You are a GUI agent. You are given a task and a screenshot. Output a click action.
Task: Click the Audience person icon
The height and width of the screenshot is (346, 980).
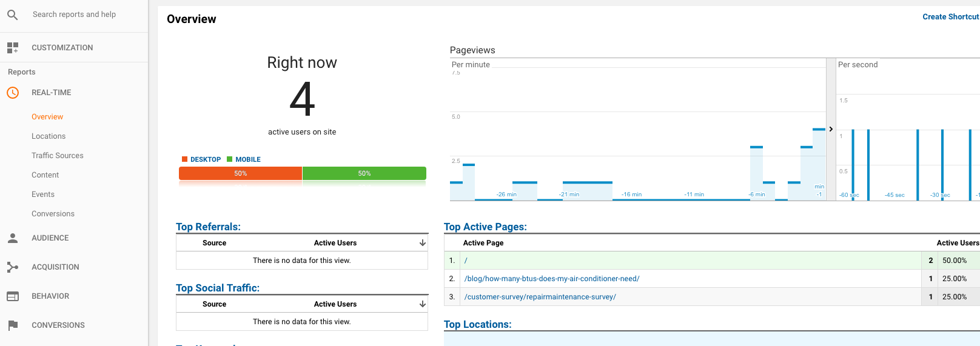point(13,238)
